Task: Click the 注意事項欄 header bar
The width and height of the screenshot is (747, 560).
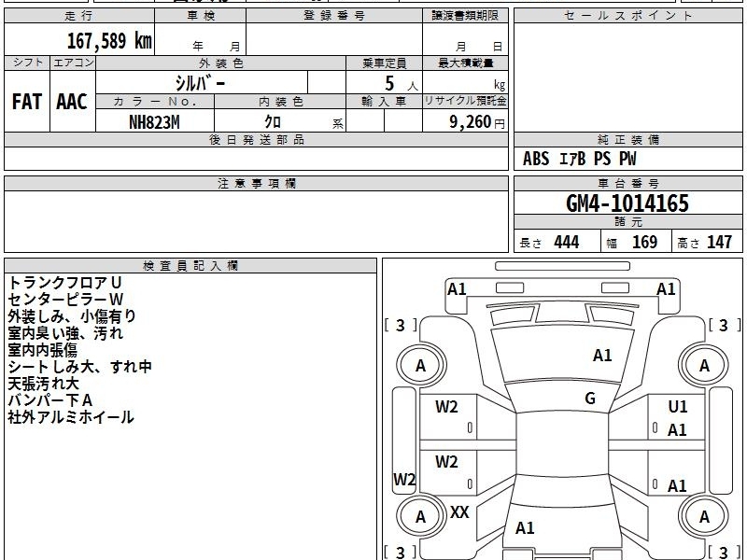Action: (256, 183)
